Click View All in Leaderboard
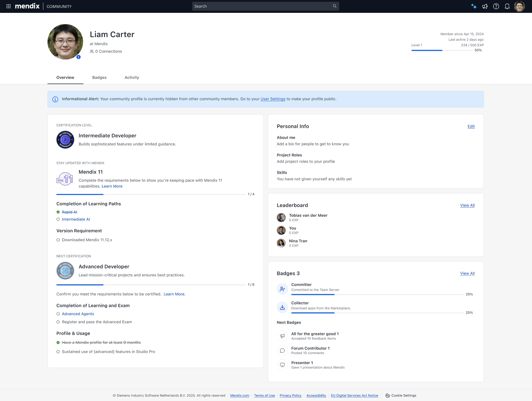This screenshot has width=532, height=401. tap(467, 205)
